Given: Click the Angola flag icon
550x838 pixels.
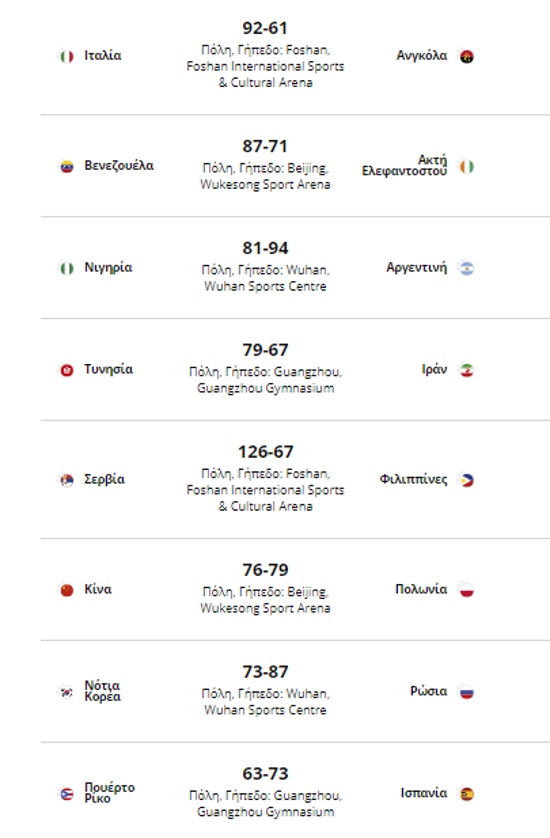Looking at the screenshot, I should 467,56.
